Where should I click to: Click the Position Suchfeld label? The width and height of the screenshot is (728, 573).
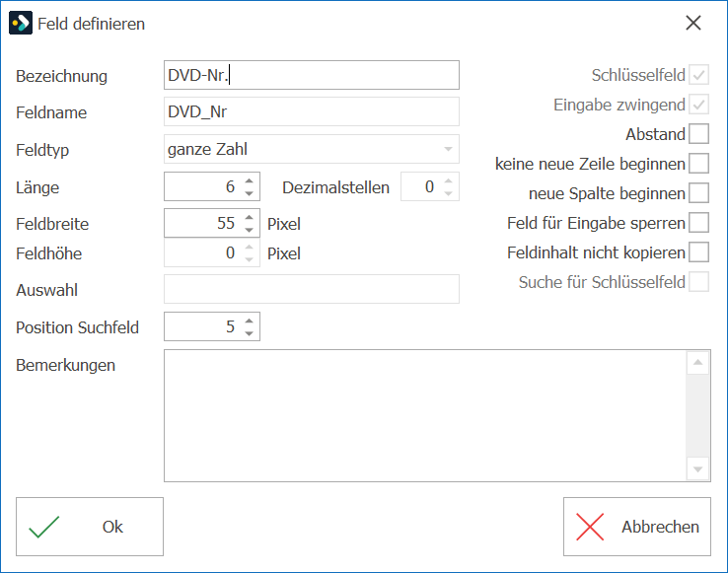pos(78,327)
